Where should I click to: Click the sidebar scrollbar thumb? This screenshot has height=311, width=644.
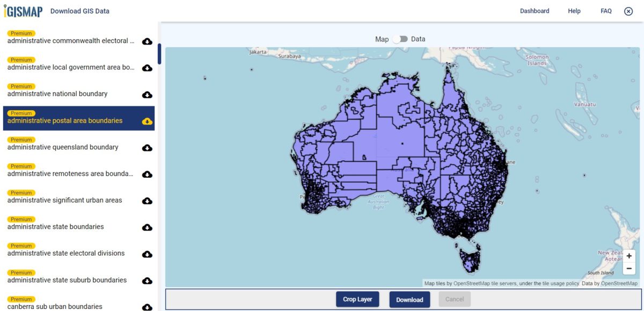point(159,54)
